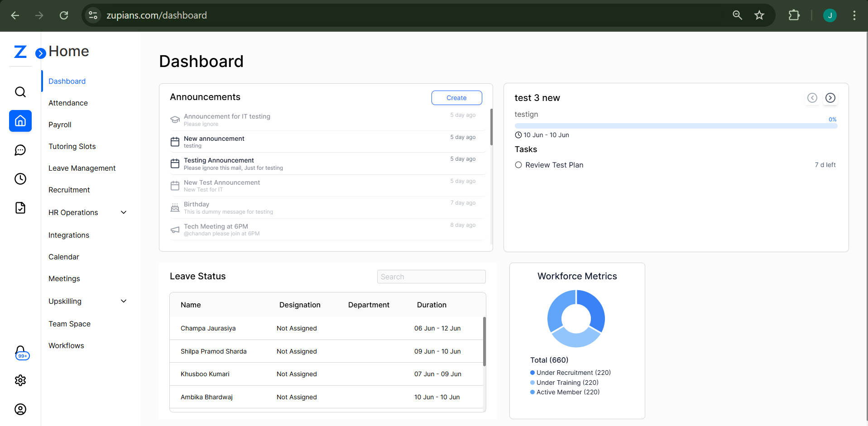Open the Recruitment menu item

[69, 190]
